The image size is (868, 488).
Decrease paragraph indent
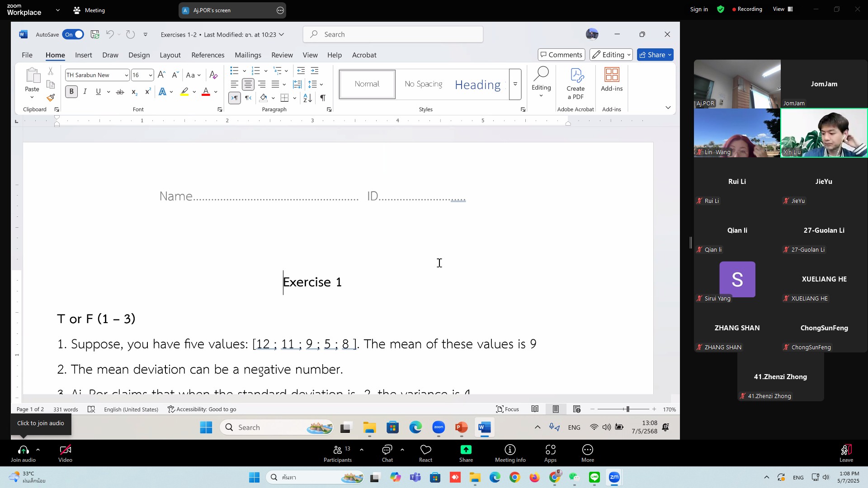(301, 70)
